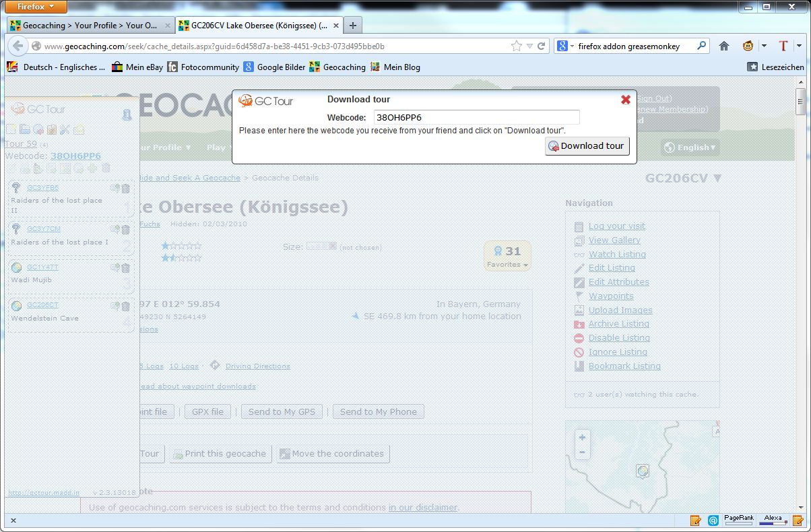Close the Download tour dialog with the red X
Image resolution: width=811 pixels, height=532 pixels.
pos(625,100)
